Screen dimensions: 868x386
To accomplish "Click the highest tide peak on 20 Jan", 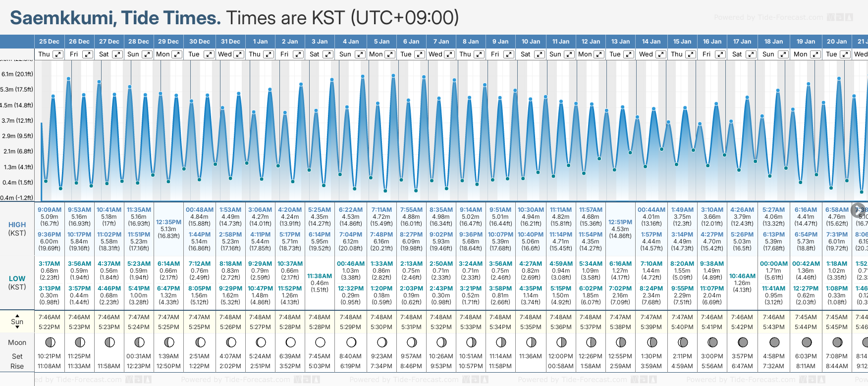I will pyautogui.click(x=839, y=78).
